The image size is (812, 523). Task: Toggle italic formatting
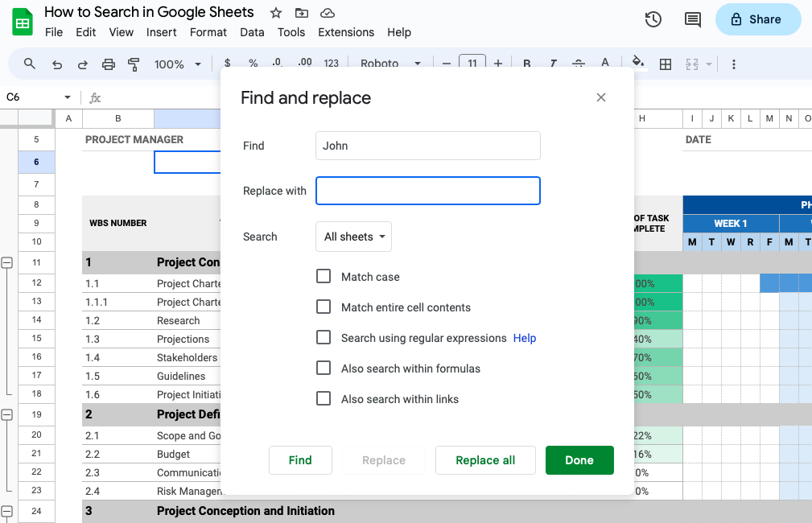click(x=553, y=64)
